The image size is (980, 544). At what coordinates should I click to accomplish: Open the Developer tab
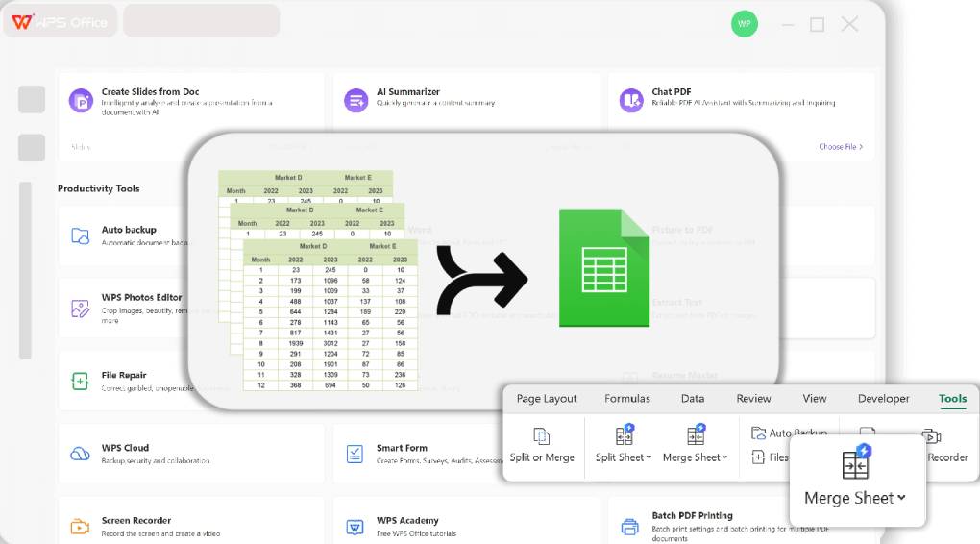(x=883, y=399)
